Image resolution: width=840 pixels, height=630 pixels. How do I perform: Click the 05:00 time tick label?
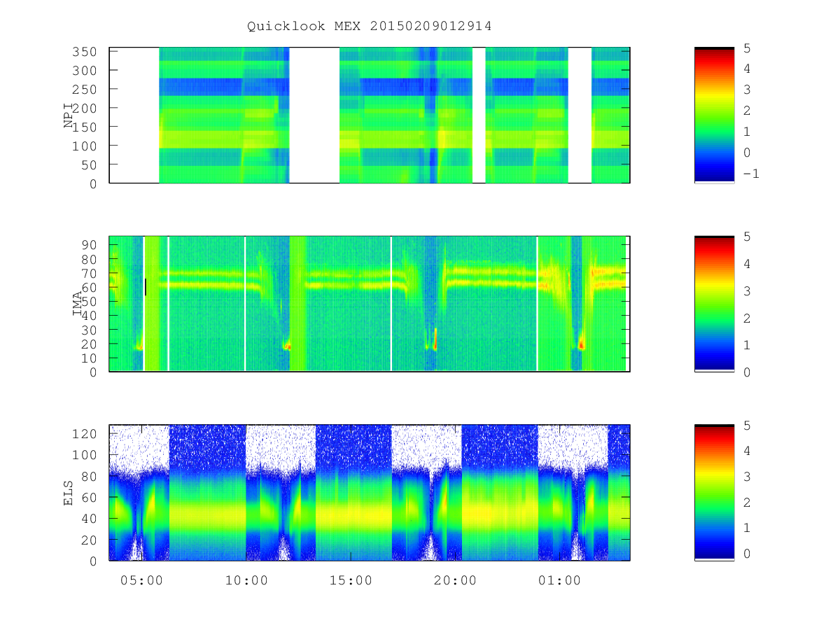click(x=142, y=580)
